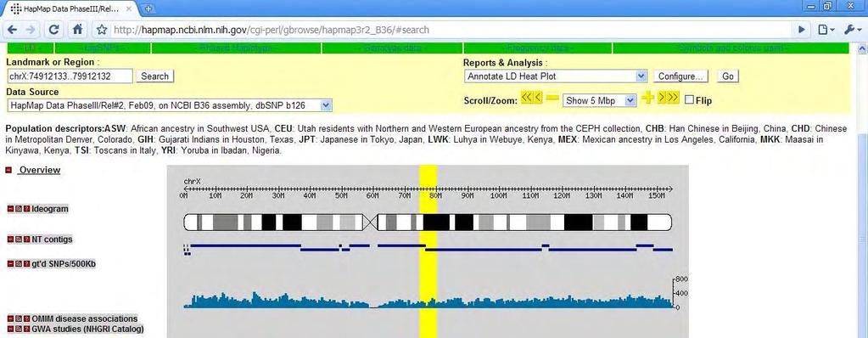This screenshot has height=338, width=868.
Task: Open the Reports & Analysis dropdown
Action: click(x=556, y=76)
